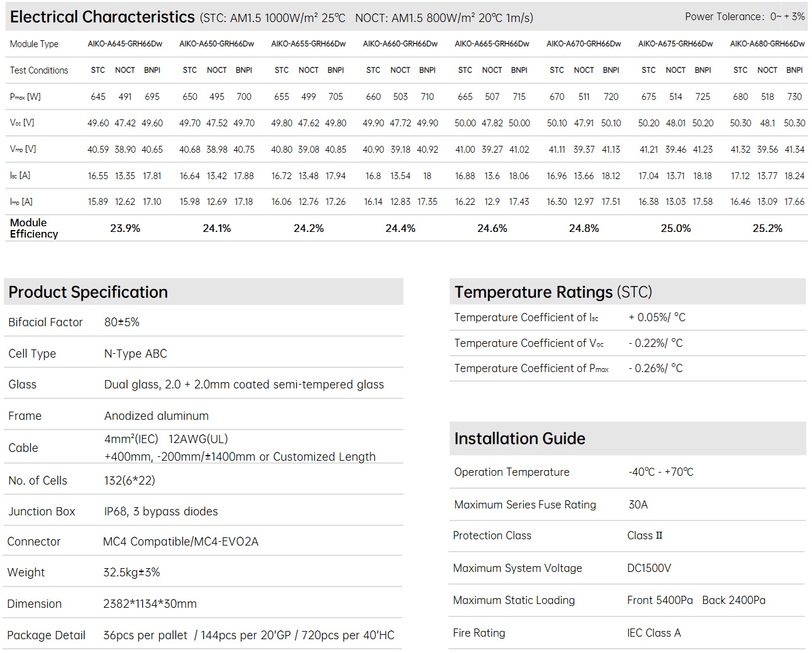This screenshot has width=812, height=653.
Task: Select the AIKO-A660-GRH66Dw column header
Action: point(401,44)
